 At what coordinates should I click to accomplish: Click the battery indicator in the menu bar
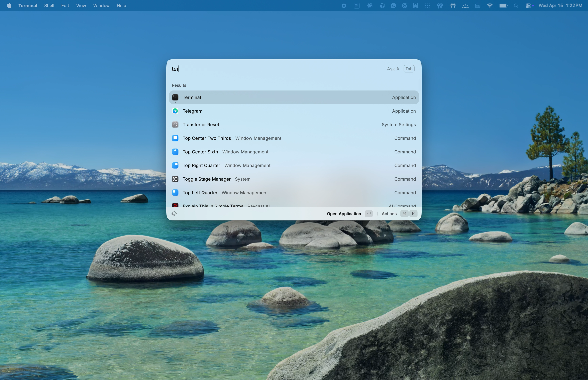(x=503, y=5)
